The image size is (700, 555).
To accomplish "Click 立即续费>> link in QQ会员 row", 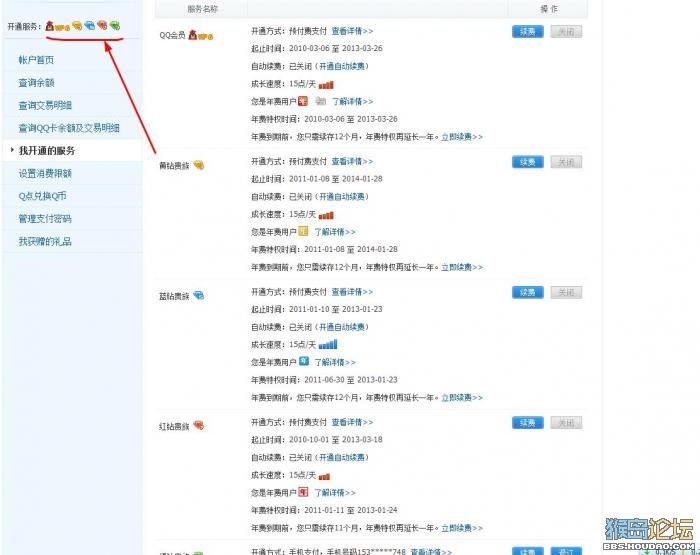I will tap(462, 137).
